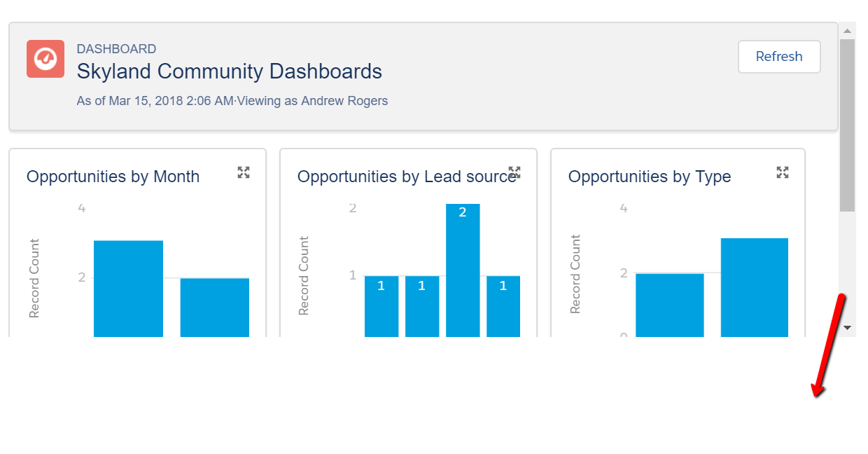This screenshot has height=454, width=868.
Task: Click the shorter bar in Opportunities by Type
Action: 669,305
